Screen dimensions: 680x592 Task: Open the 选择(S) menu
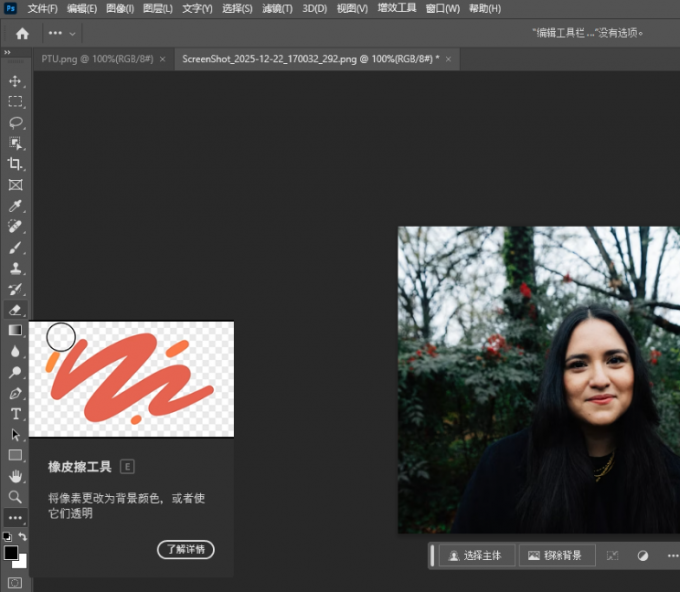(237, 9)
